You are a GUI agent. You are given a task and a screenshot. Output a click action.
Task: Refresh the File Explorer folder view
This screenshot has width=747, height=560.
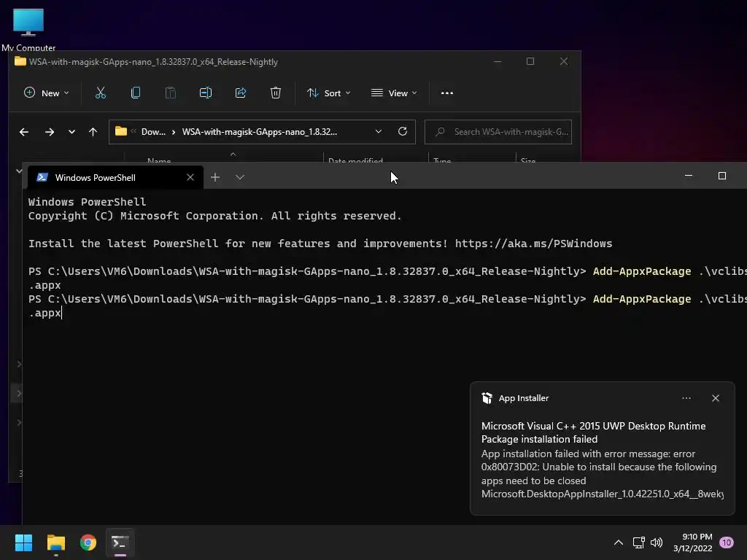tap(403, 131)
